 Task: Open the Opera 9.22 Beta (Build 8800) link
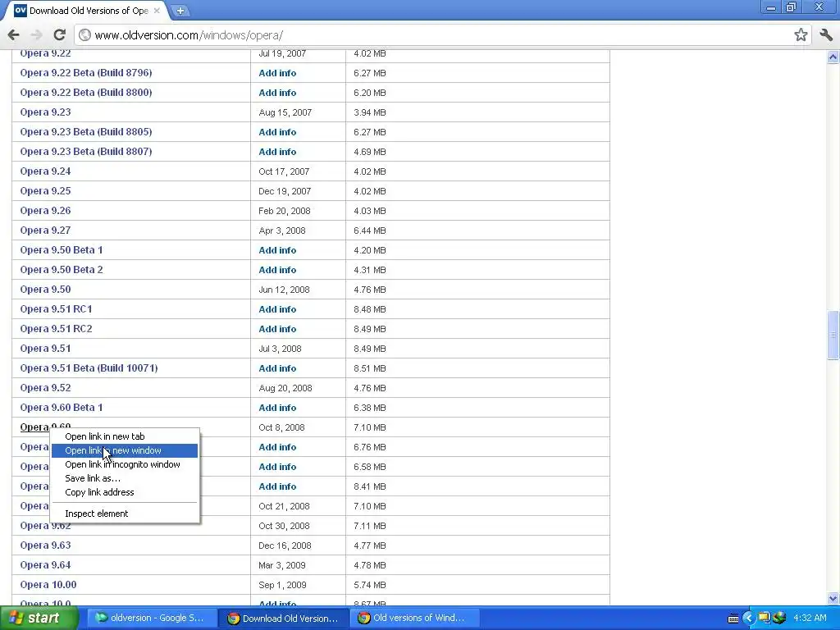85,93
